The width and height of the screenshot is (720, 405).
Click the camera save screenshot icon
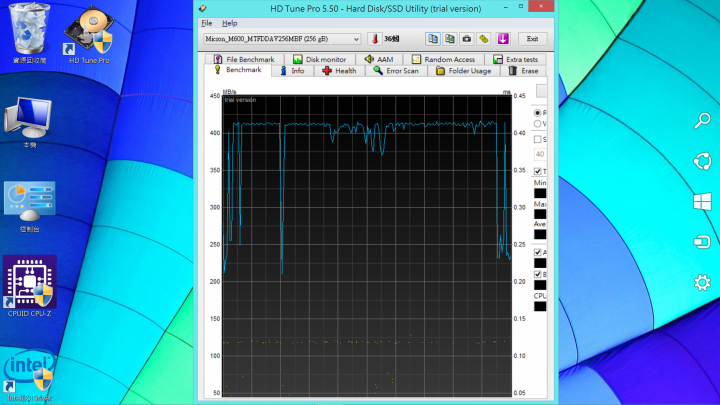click(x=467, y=39)
